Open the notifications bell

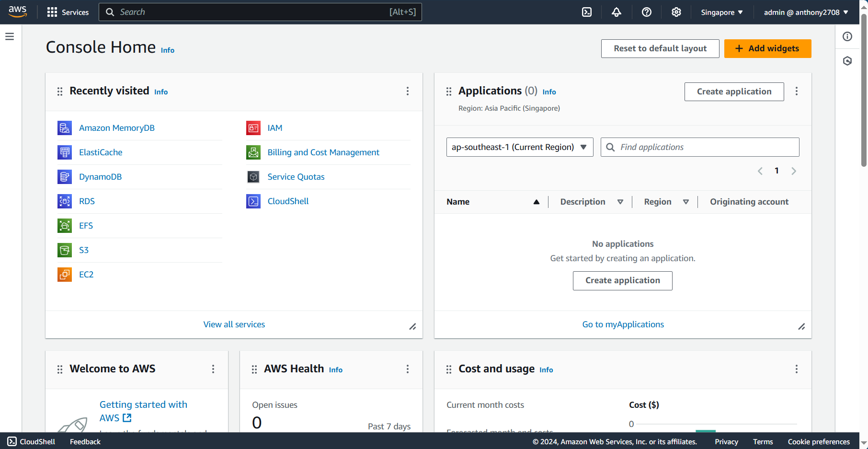point(617,12)
